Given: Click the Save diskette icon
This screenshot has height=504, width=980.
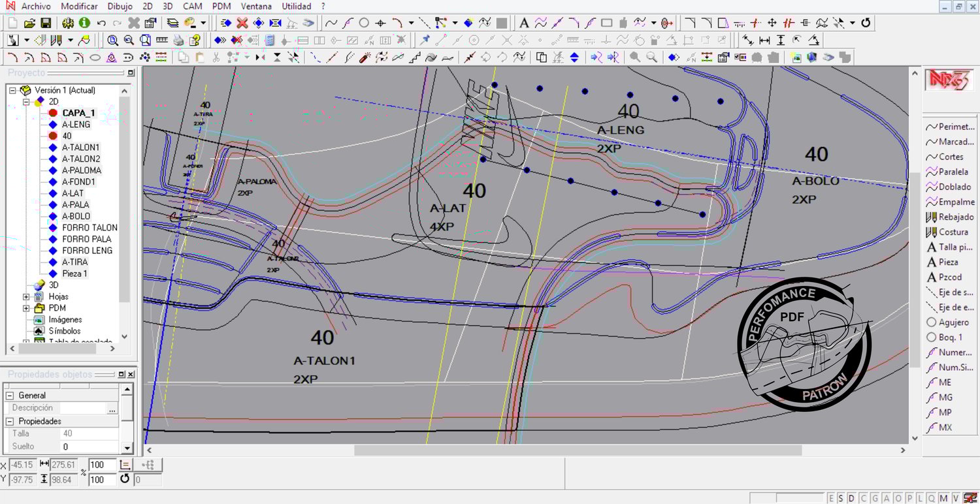Looking at the screenshot, I should pyautogui.click(x=46, y=23).
